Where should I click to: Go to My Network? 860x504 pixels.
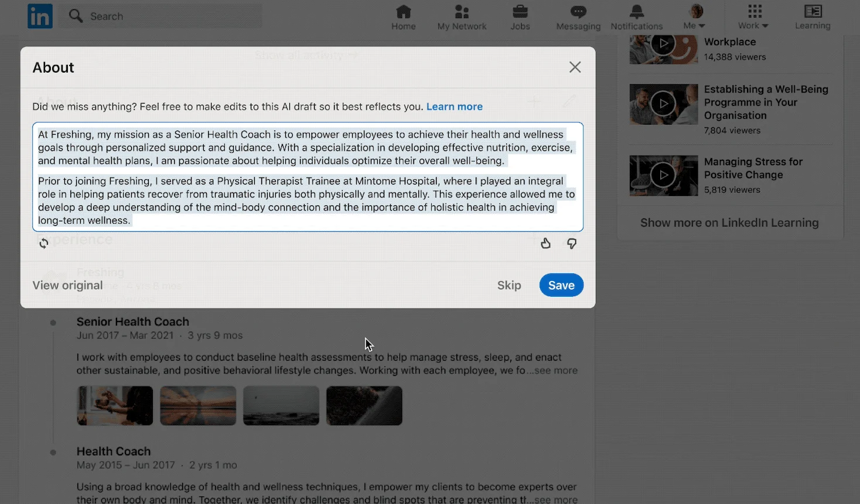(x=462, y=17)
